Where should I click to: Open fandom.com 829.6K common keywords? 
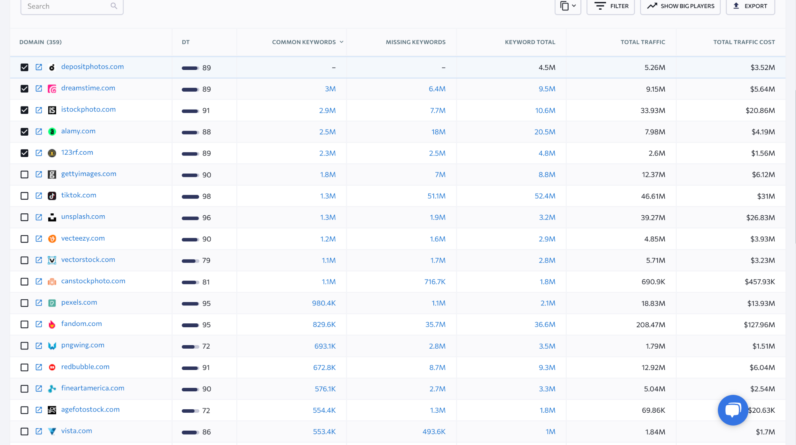point(324,325)
